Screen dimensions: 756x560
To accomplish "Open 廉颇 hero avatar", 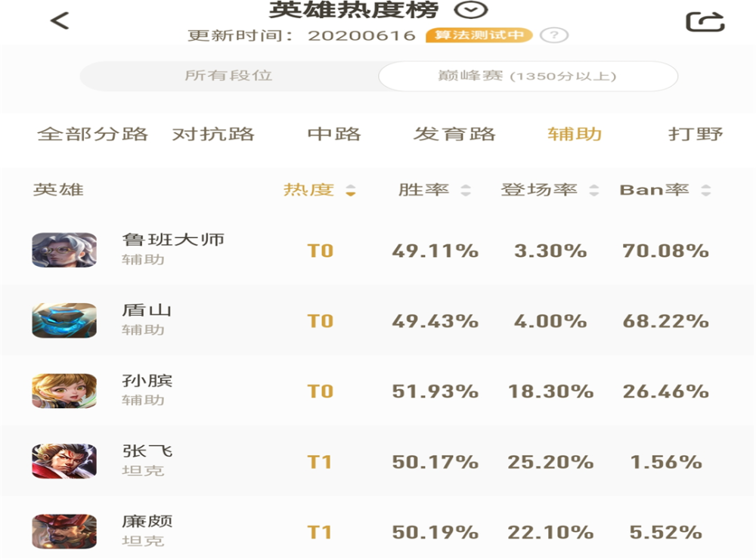I will 64,531.
